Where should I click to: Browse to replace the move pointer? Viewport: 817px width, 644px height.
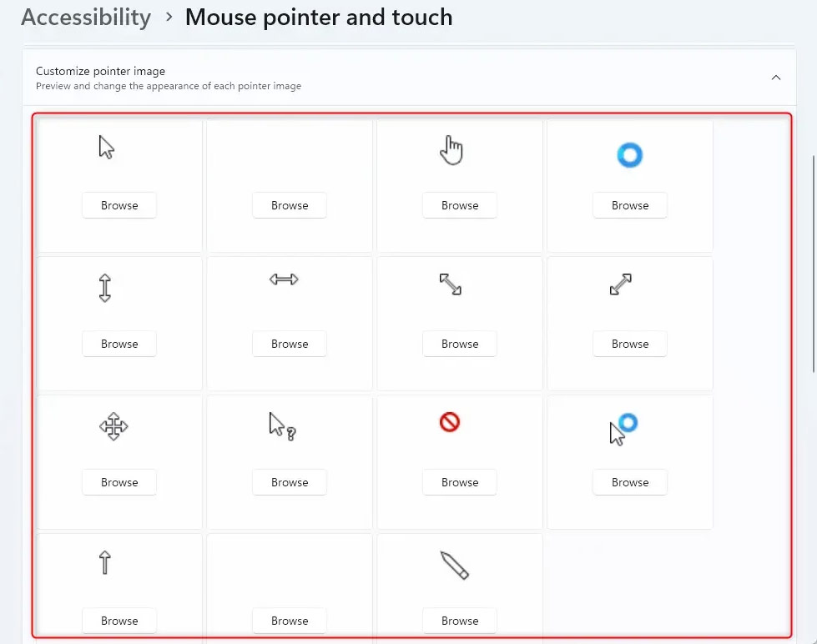click(x=119, y=482)
